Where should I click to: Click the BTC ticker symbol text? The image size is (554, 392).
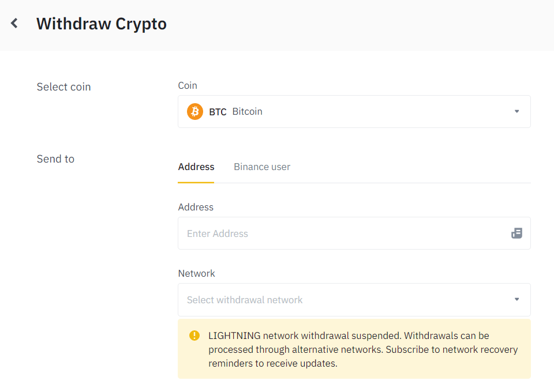(x=218, y=112)
